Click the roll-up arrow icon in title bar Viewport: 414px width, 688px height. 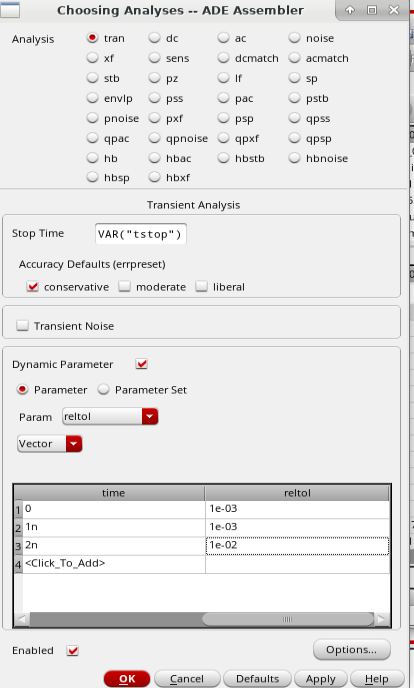(350, 10)
